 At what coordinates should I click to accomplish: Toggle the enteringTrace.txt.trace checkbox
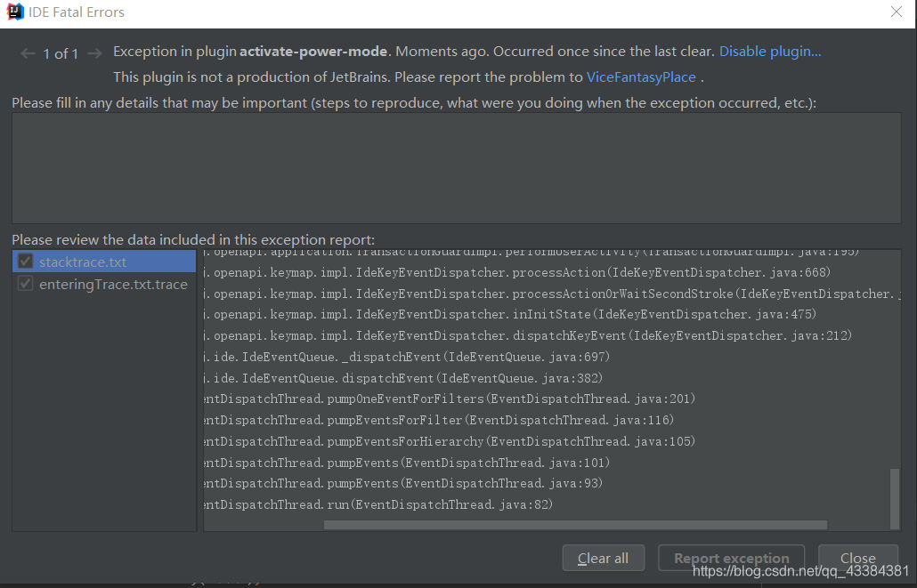(x=25, y=284)
